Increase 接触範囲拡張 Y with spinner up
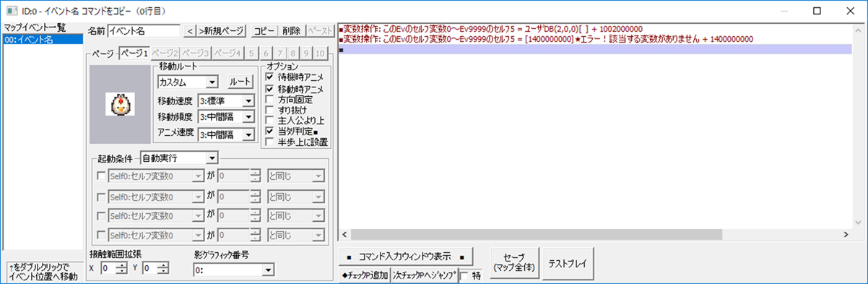The width and height of the screenshot is (868, 284). pyautogui.click(x=162, y=265)
